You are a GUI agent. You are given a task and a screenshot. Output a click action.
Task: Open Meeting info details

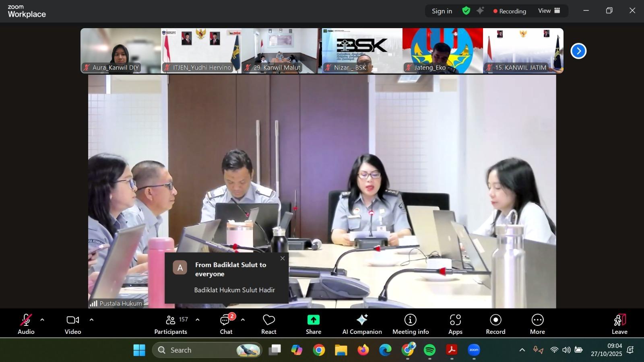pos(410,324)
